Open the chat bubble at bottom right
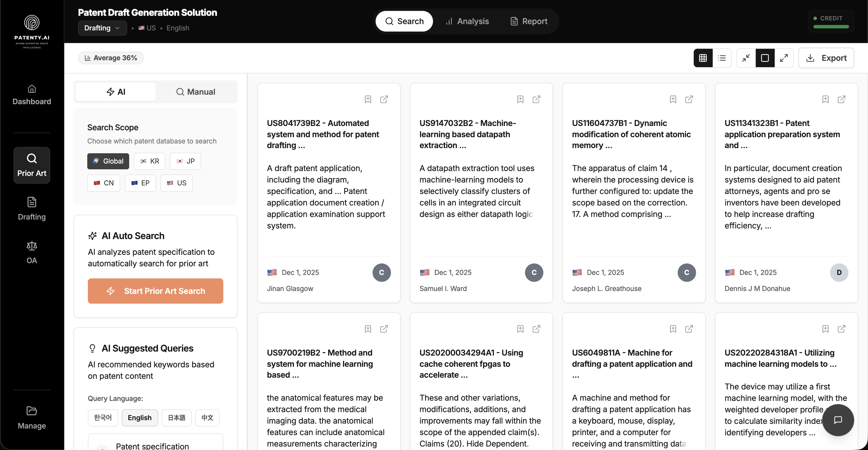Image resolution: width=868 pixels, height=450 pixels. coord(838,420)
